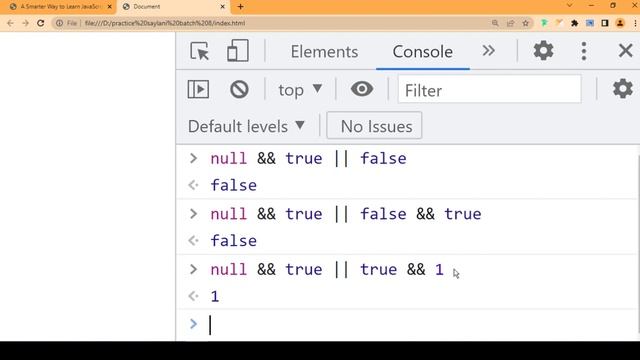Switch to the Elements tab
The height and width of the screenshot is (360, 640).
(x=324, y=52)
